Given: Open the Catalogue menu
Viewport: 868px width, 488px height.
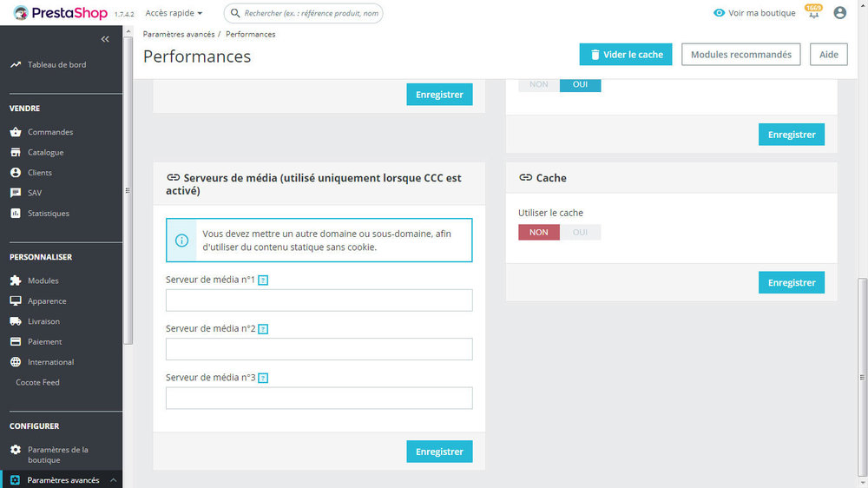Looking at the screenshot, I should tap(46, 152).
